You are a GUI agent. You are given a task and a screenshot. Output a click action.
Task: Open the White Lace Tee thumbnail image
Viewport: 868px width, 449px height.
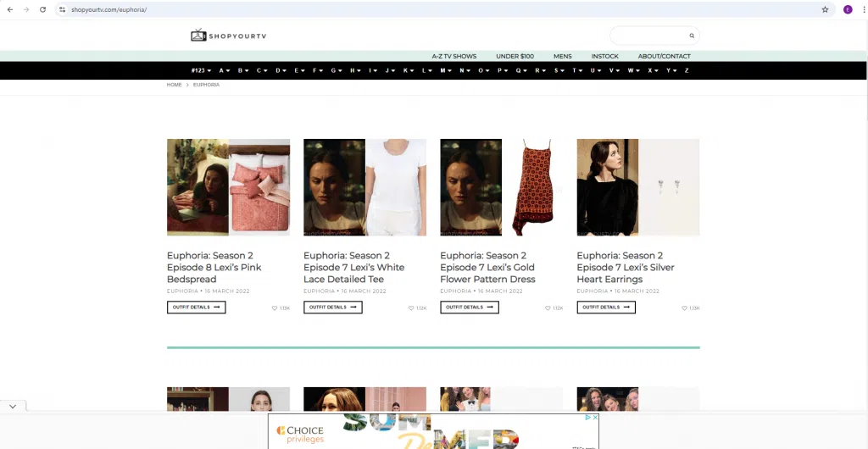[364, 187]
